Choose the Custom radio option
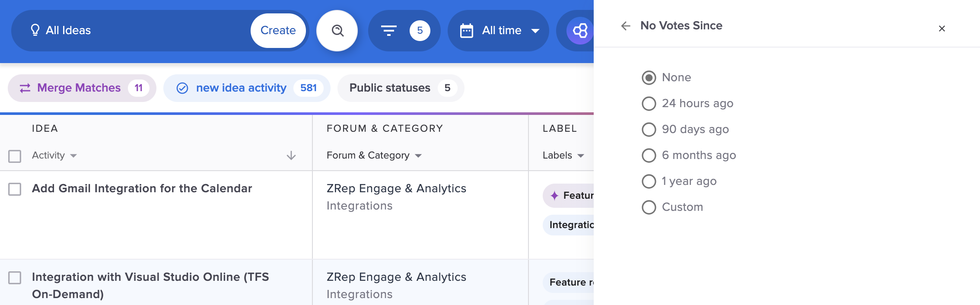980x305 pixels. point(649,207)
